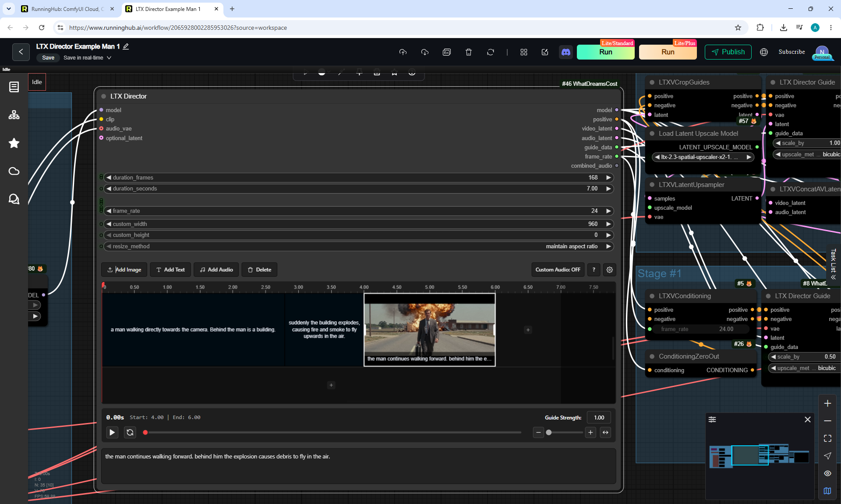Increase frame_rate with right arrow

coord(608,211)
